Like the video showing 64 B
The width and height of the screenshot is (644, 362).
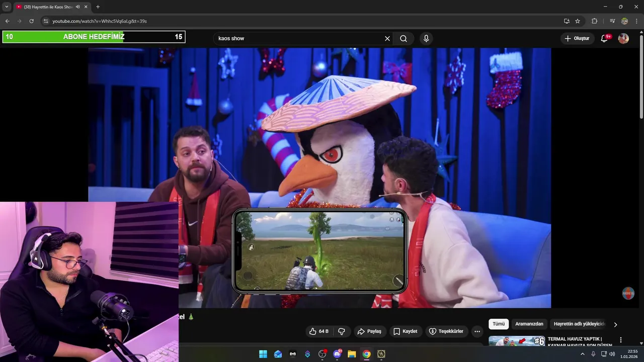pyautogui.click(x=319, y=331)
